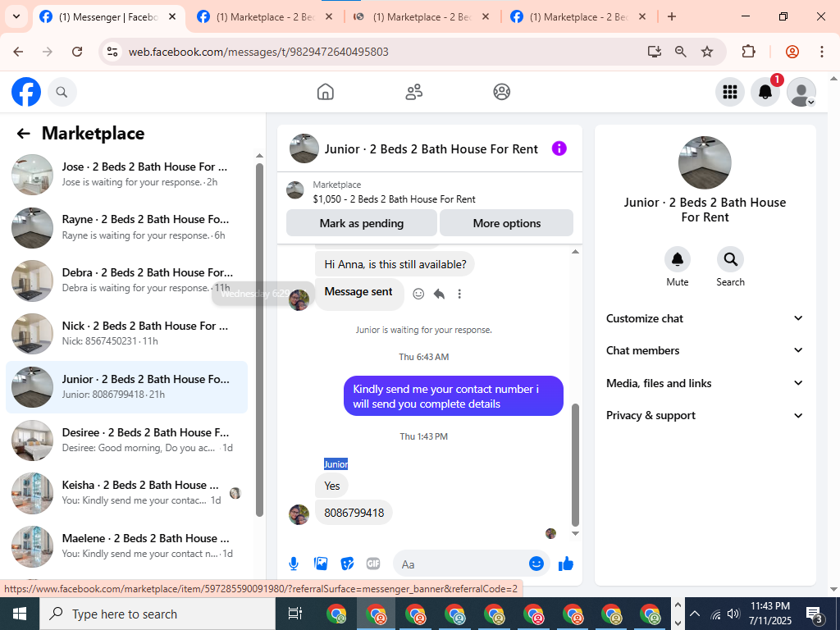Expand Media, files and links section

click(705, 383)
